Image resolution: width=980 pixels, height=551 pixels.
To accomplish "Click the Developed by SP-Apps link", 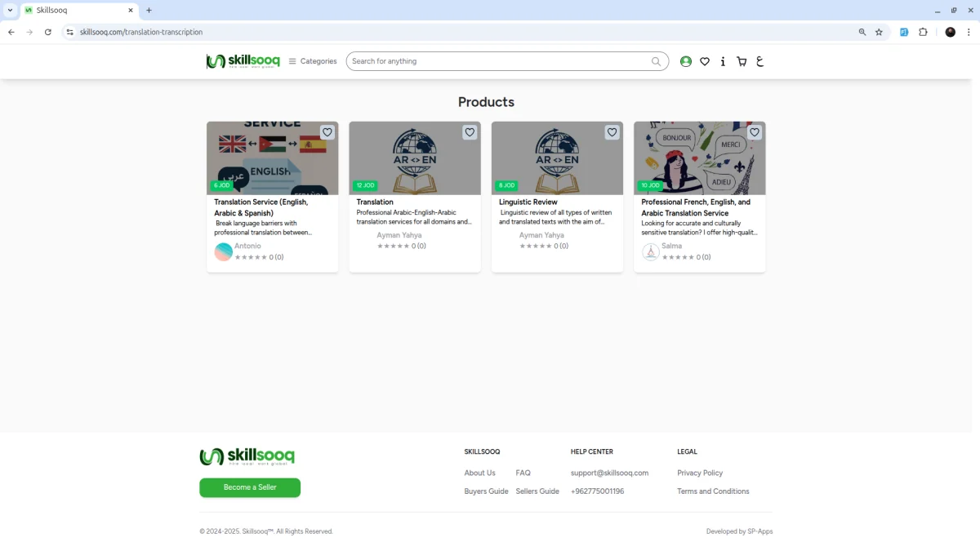I will (x=739, y=531).
